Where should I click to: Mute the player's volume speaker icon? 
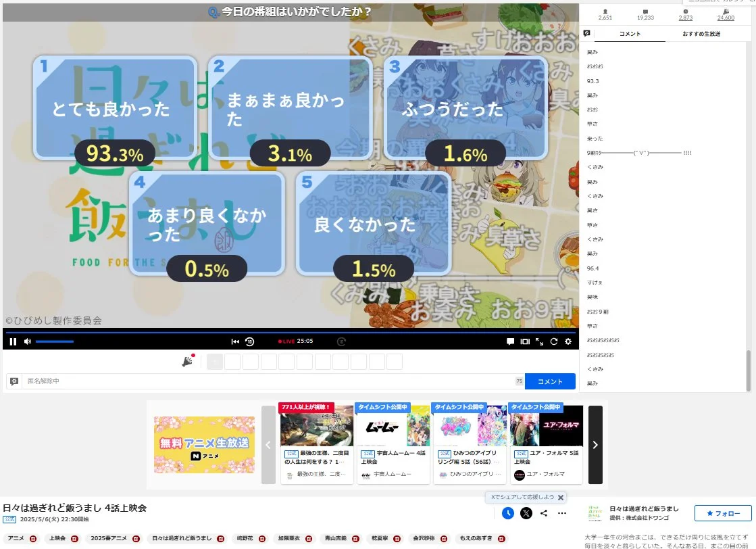click(28, 341)
